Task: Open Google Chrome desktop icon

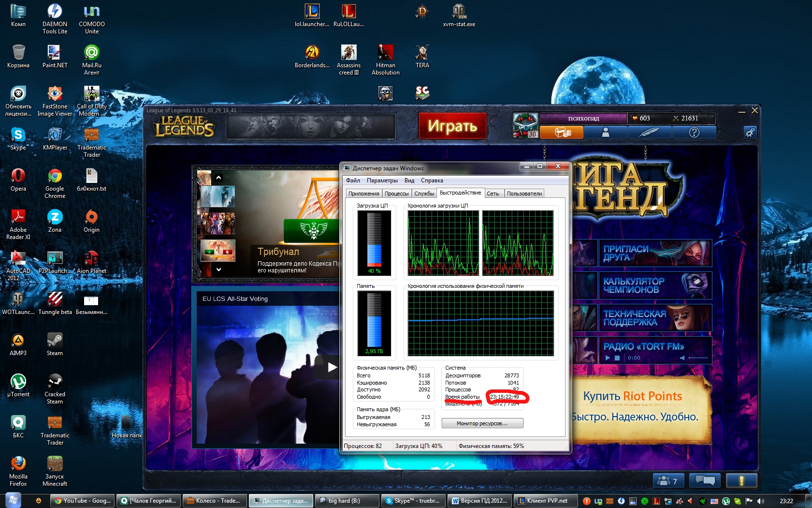Action: tap(55, 183)
